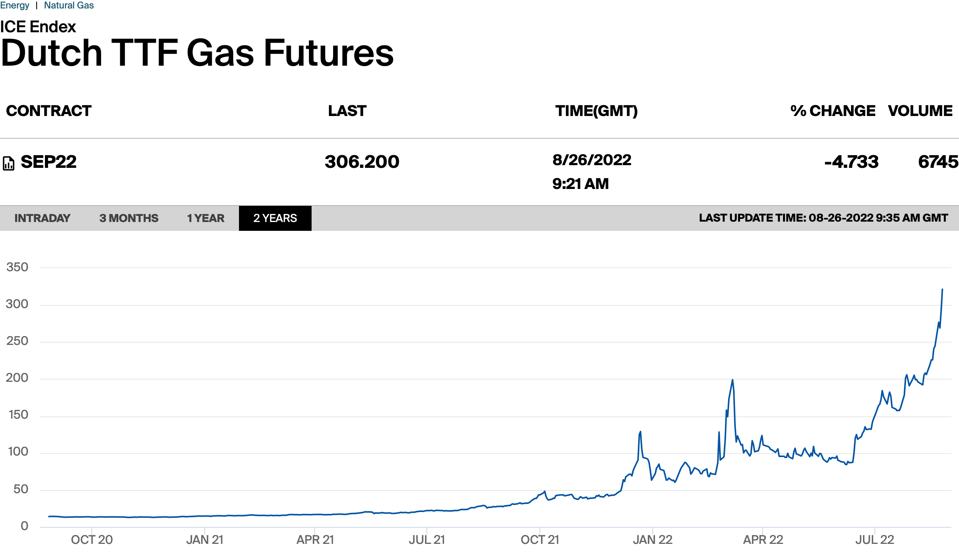Open the Natural Gas breadcrumb link
Viewport: 959px width, 560px height.
[x=69, y=5]
